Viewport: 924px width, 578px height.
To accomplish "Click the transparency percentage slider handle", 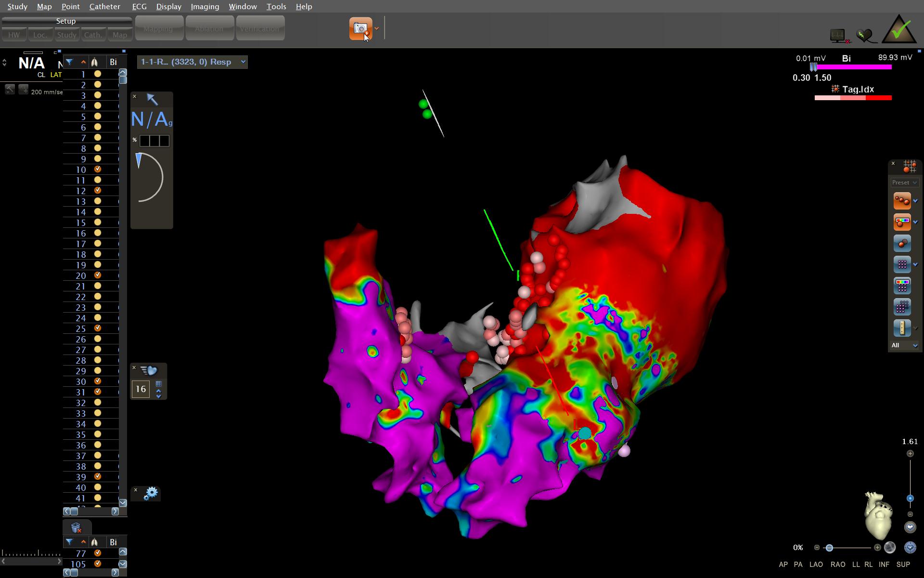I will point(829,548).
